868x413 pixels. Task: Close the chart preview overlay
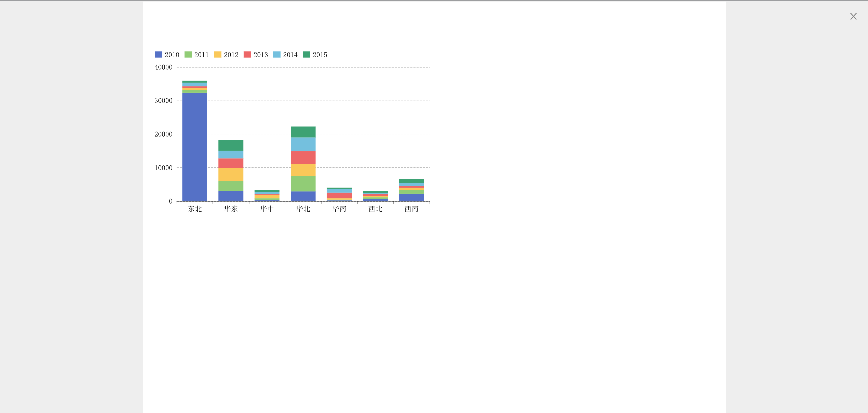pyautogui.click(x=853, y=17)
